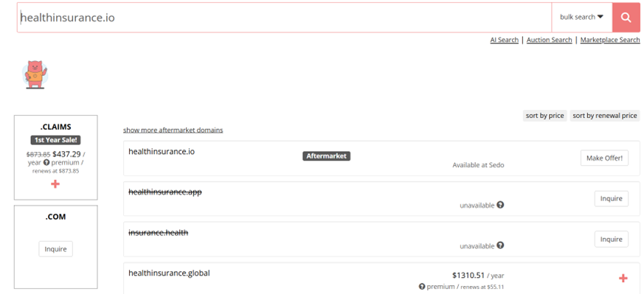Add healthinsurance.global with plus icon
644x294 pixels.
(623, 279)
